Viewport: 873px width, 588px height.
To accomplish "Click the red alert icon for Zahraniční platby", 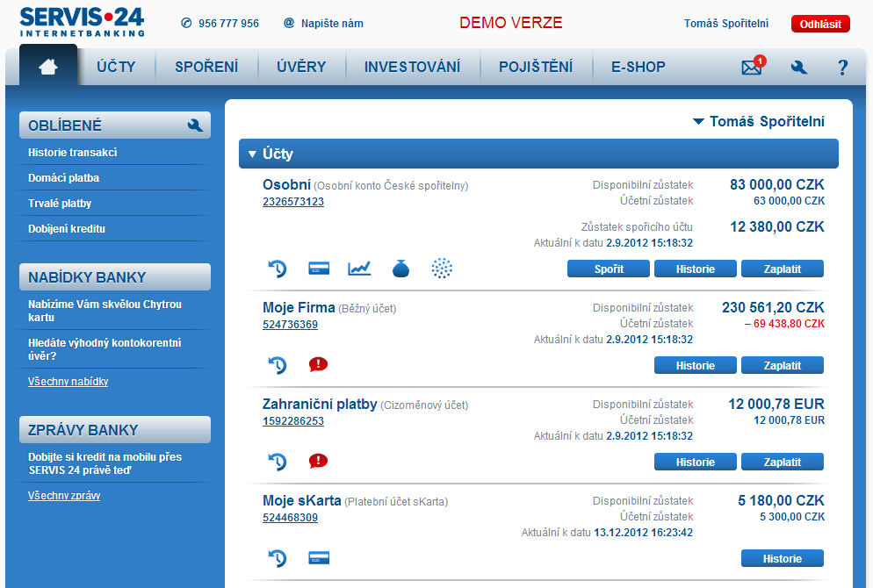I will click(319, 461).
